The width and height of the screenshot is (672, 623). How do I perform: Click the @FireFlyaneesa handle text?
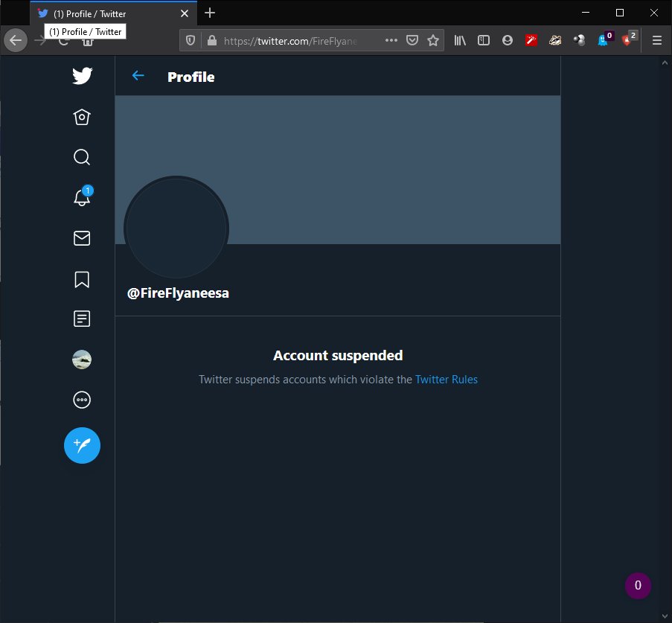pyautogui.click(x=178, y=293)
